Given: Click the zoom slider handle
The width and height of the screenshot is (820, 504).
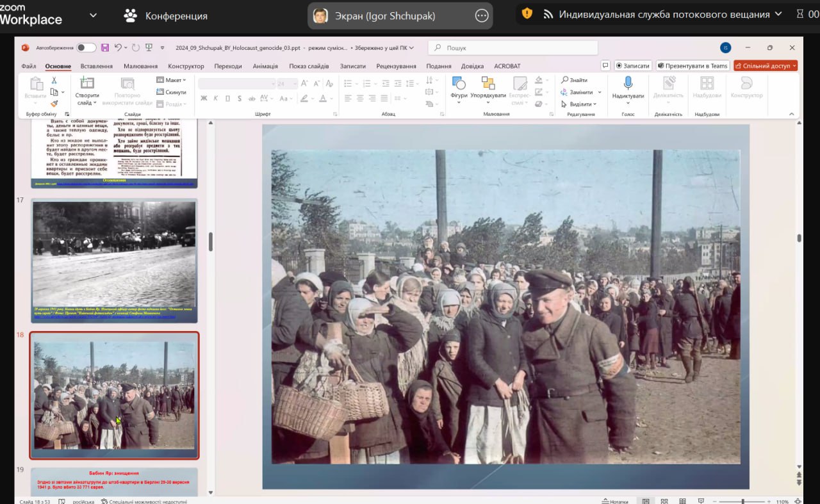Looking at the screenshot, I should click(742, 501).
